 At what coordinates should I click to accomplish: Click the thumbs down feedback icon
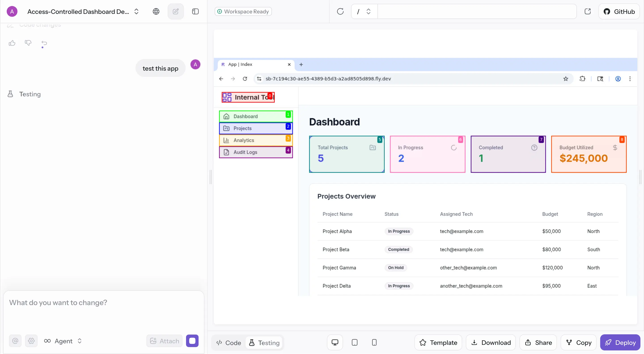coord(28,43)
